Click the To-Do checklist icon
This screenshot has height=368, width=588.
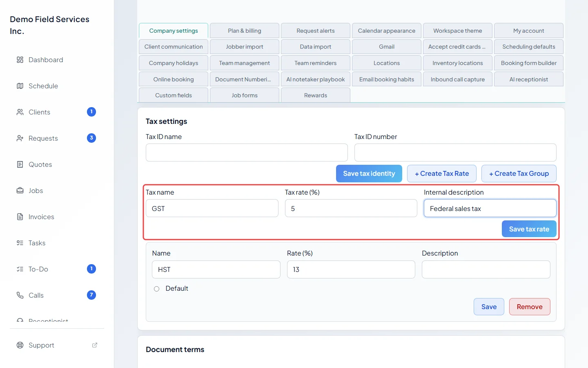20,269
